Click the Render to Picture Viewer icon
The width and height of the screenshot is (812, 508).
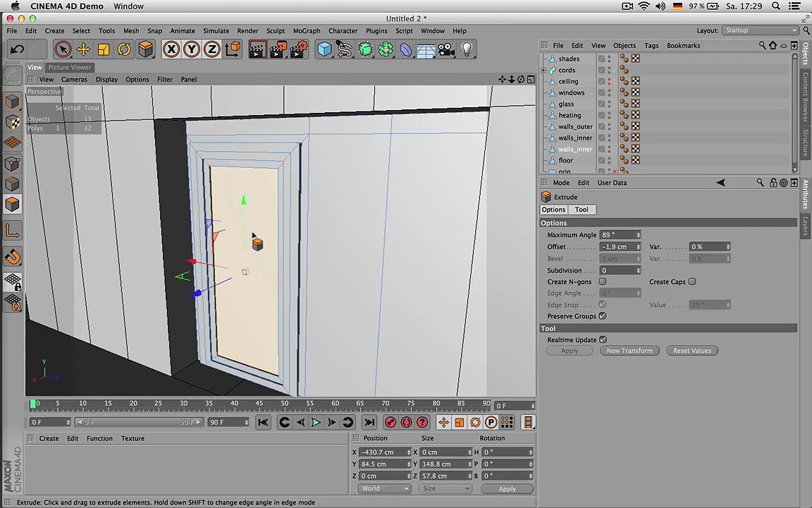[278, 49]
